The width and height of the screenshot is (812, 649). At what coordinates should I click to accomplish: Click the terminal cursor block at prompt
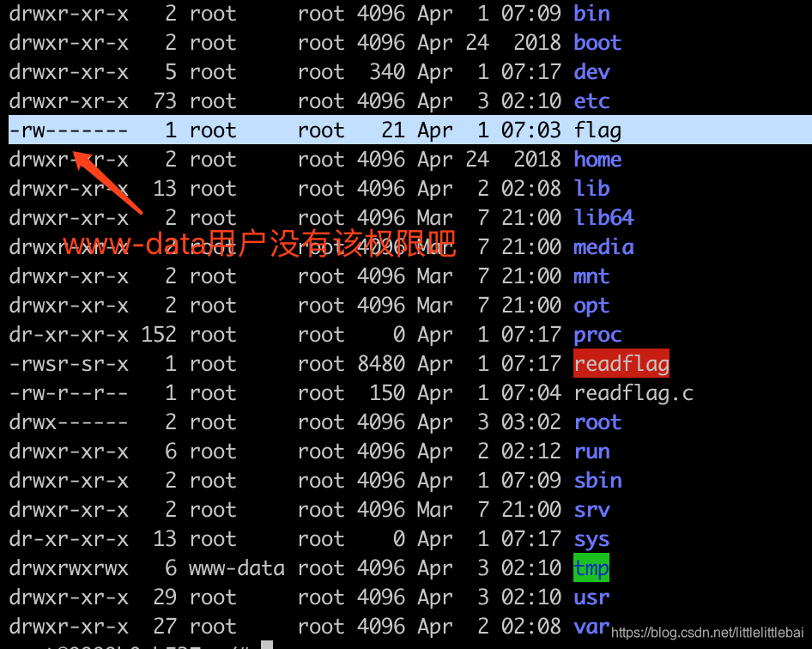pos(267,645)
